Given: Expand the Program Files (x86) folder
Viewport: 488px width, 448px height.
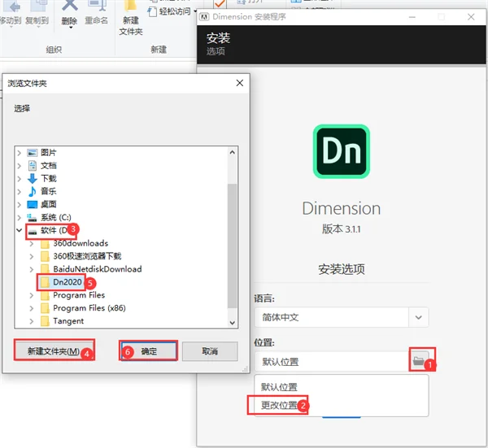Looking at the screenshot, I should click(32, 308).
